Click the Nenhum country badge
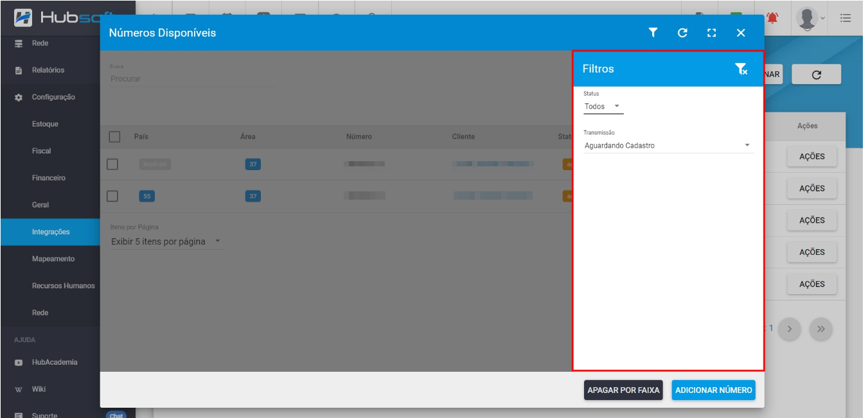Screen dimensions: 868x418 [x=155, y=164]
